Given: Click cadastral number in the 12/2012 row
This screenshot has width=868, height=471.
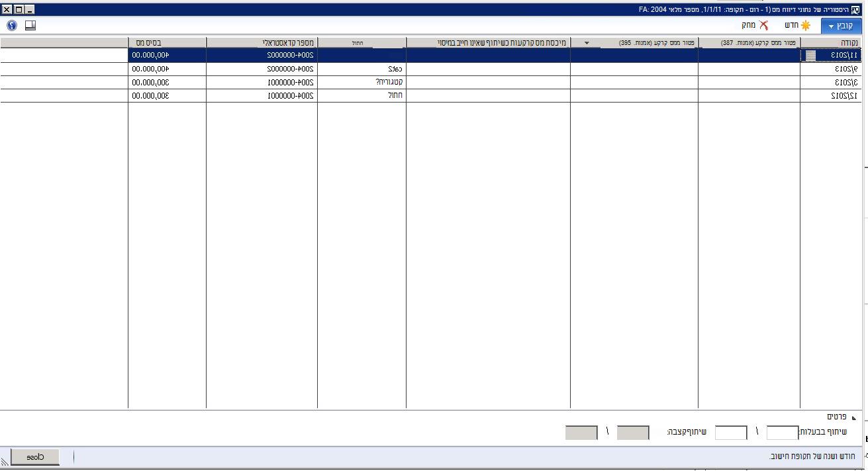Looking at the screenshot, I should pyautogui.click(x=262, y=95).
